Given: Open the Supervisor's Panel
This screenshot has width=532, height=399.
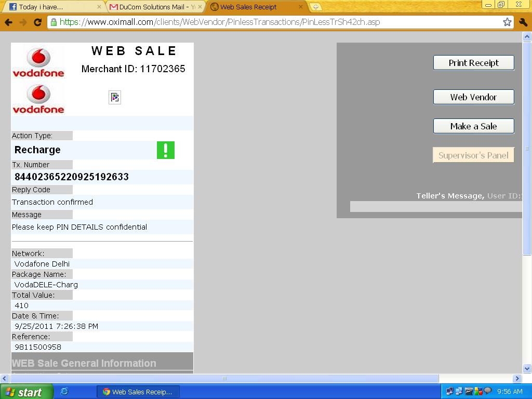Looking at the screenshot, I should click(x=474, y=155).
